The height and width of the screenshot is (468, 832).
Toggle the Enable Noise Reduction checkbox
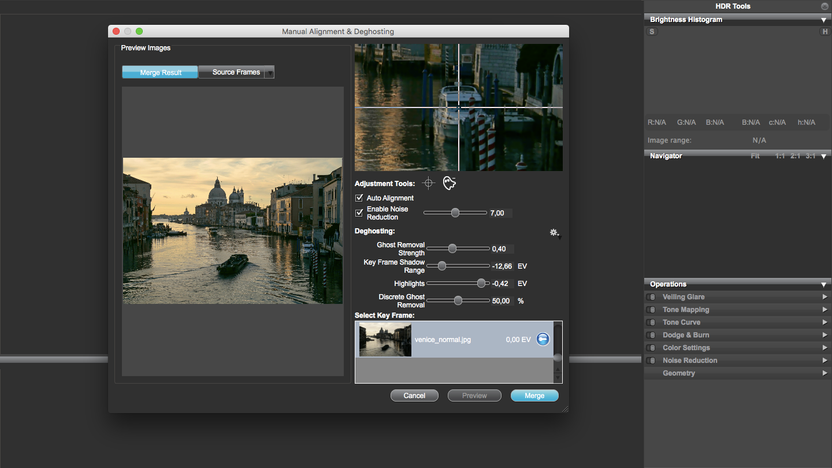click(359, 213)
